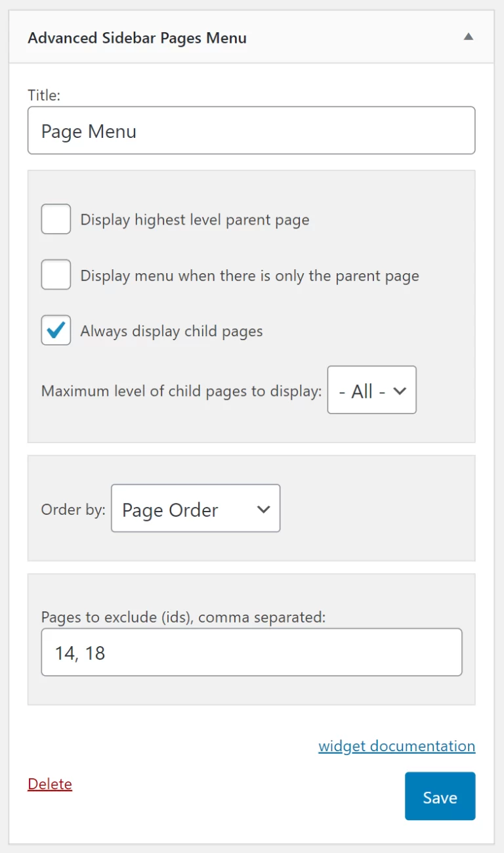Open the maximum child page level dropdown
The width and height of the screenshot is (504, 853).
click(x=371, y=390)
